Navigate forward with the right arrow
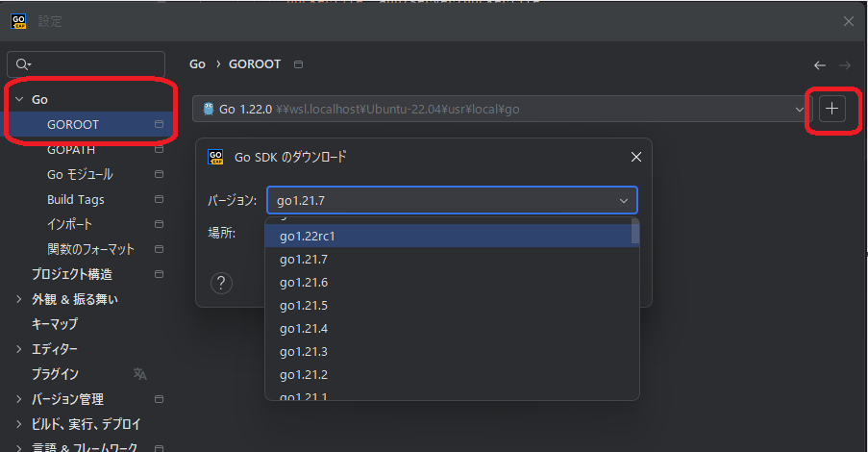 click(x=845, y=65)
